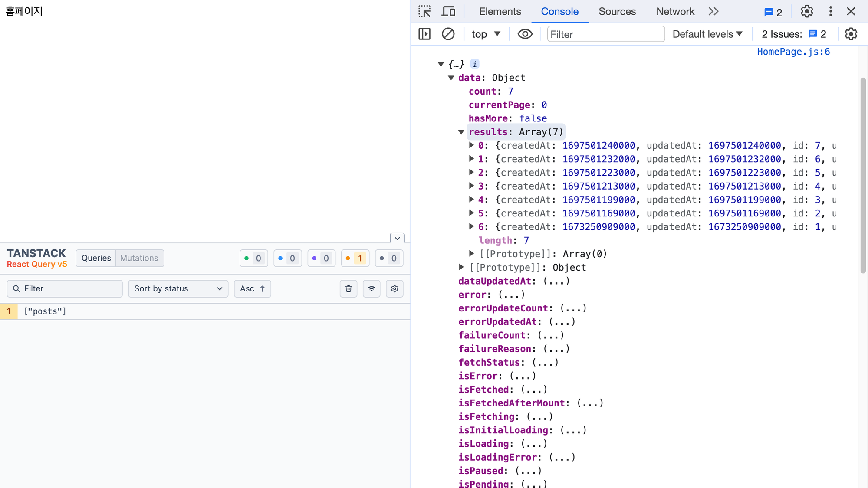Screen dimensions: 868x488
Task: Switch to the Sources tab
Action: point(617,12)
